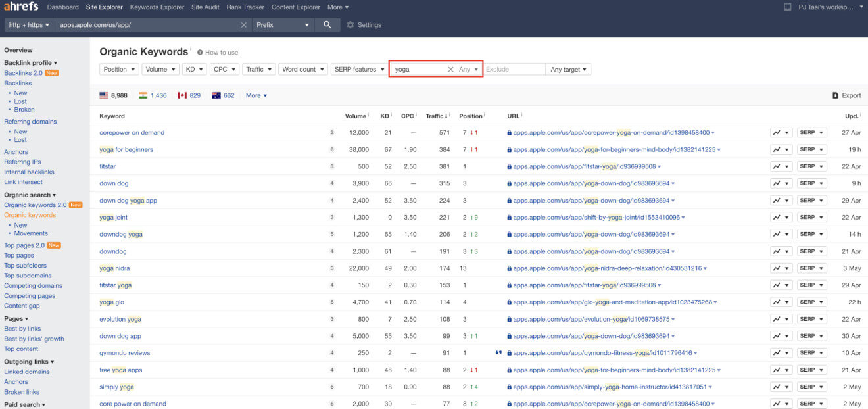The width and height of the screenshot is (868, 409).
Task: Click the quote icon in gymondo reviews row
Action: click(498, 352)
